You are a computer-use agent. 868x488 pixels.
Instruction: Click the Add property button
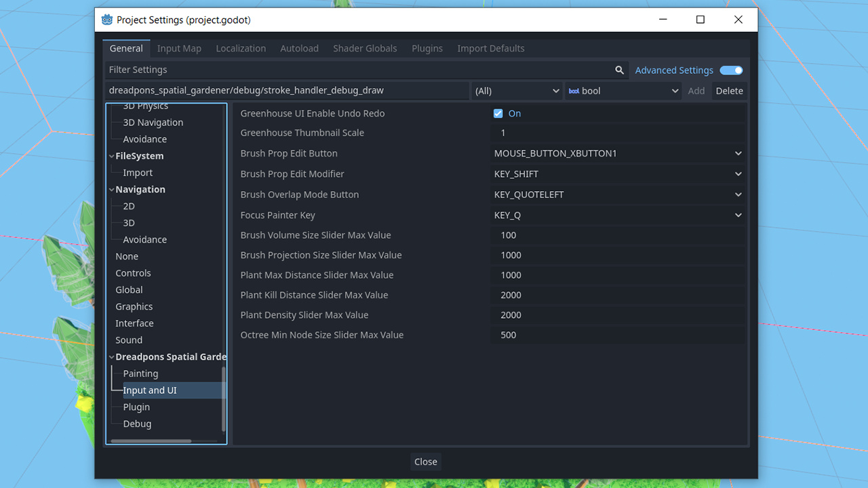(x=696, y=91)
